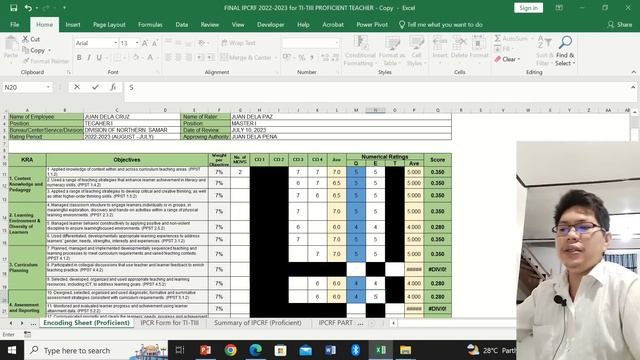Screen dimensions: 640x360
Task: Click Tell me what you want to do
Action: 440,24
